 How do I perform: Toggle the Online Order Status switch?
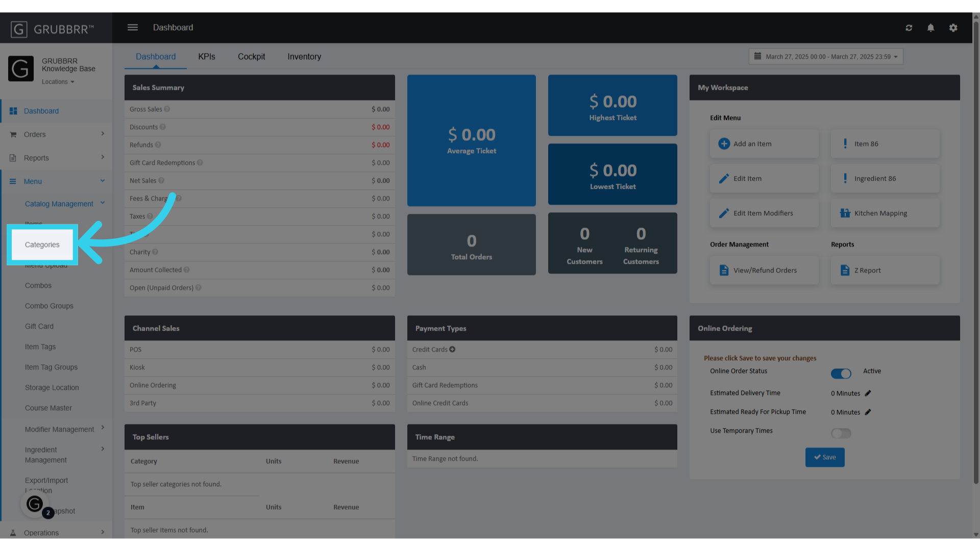pos(841,373)
